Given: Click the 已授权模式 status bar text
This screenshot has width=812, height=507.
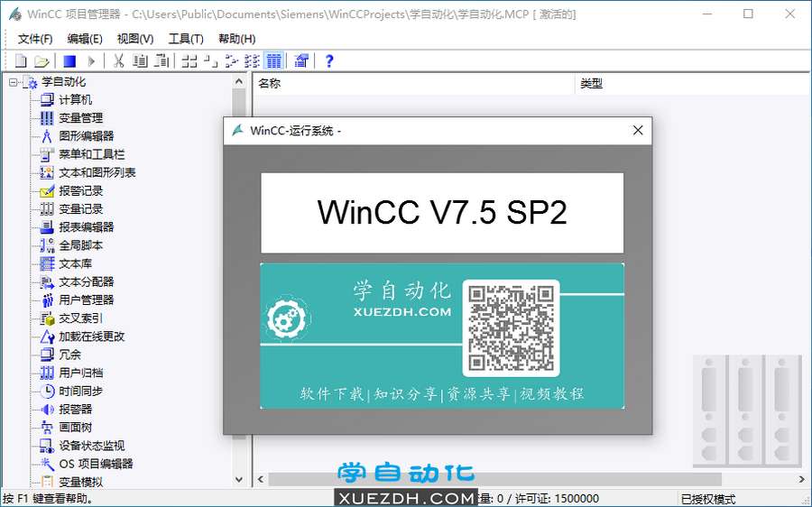Looking at the screenshot, I should (708, 499).
